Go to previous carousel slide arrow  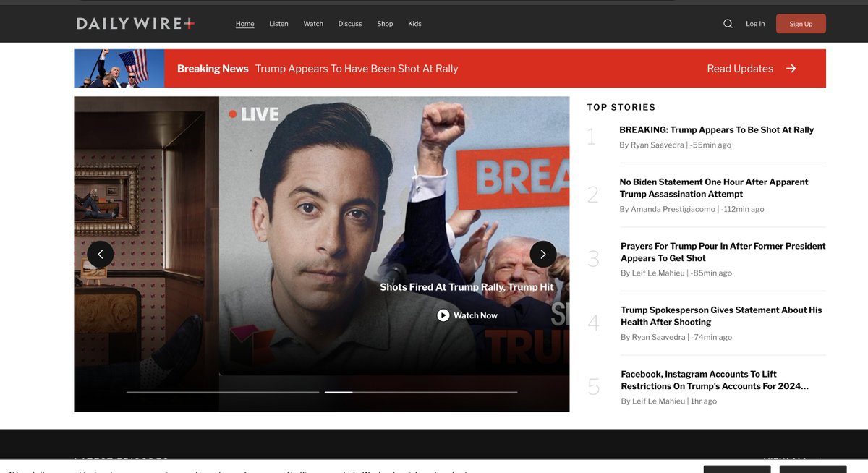101,254
